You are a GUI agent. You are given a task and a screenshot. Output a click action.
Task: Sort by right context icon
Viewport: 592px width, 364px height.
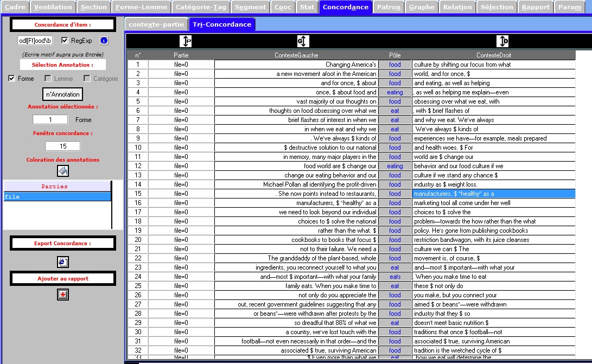502,41
